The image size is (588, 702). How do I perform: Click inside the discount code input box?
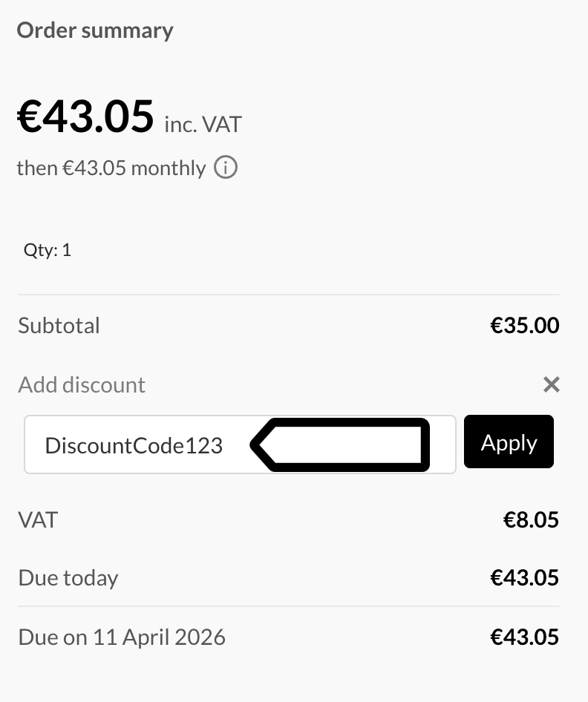tap(134, 444)
